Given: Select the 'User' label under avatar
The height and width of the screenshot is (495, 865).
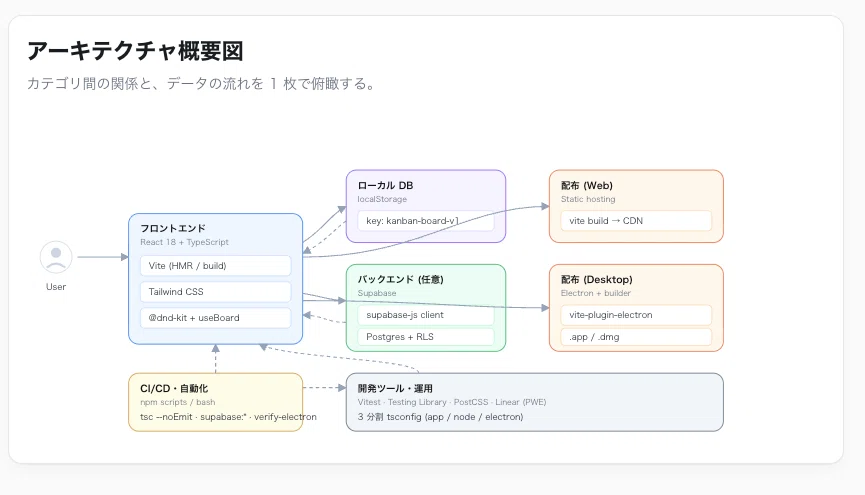Looking at the screenshot, I should [x=56, y=287].
